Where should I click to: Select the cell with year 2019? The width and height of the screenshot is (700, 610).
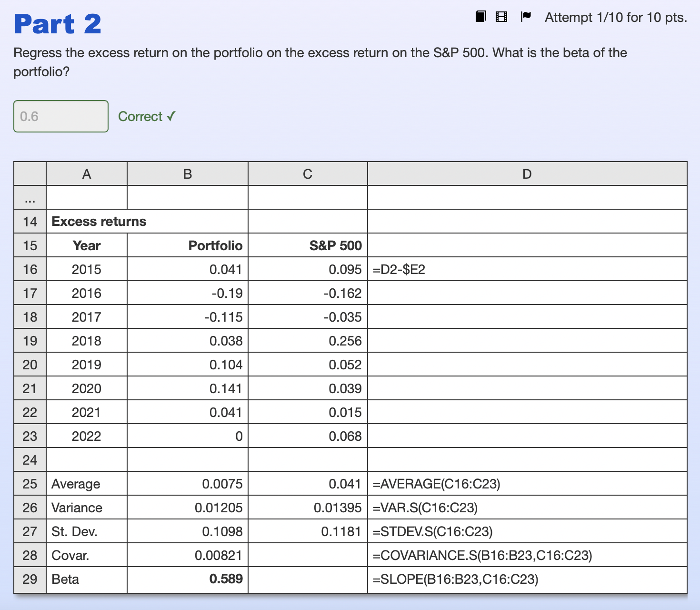(87, 365)
